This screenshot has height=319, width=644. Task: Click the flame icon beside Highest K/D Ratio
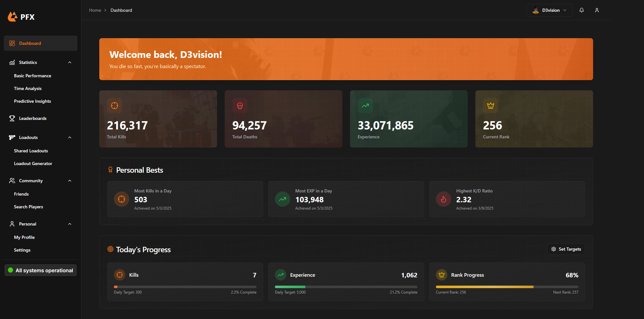point(443,199)
